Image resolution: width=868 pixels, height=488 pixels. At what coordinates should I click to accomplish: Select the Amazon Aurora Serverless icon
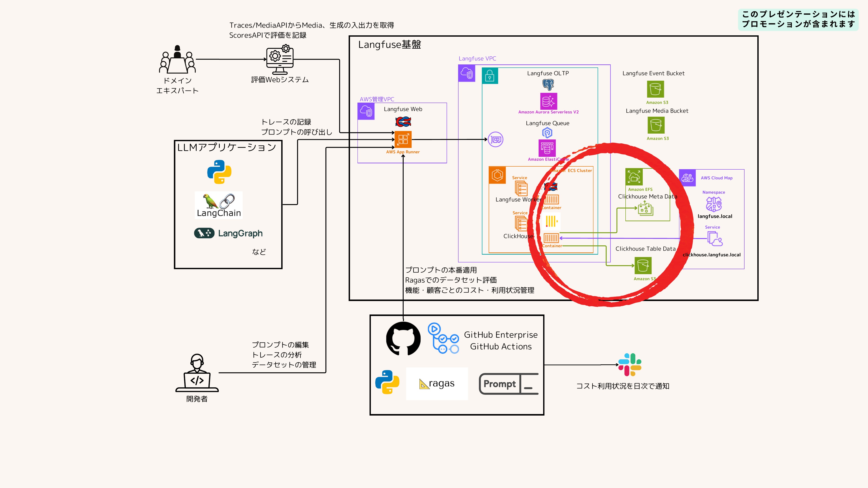pyautogui.click(x=549, y=101)
